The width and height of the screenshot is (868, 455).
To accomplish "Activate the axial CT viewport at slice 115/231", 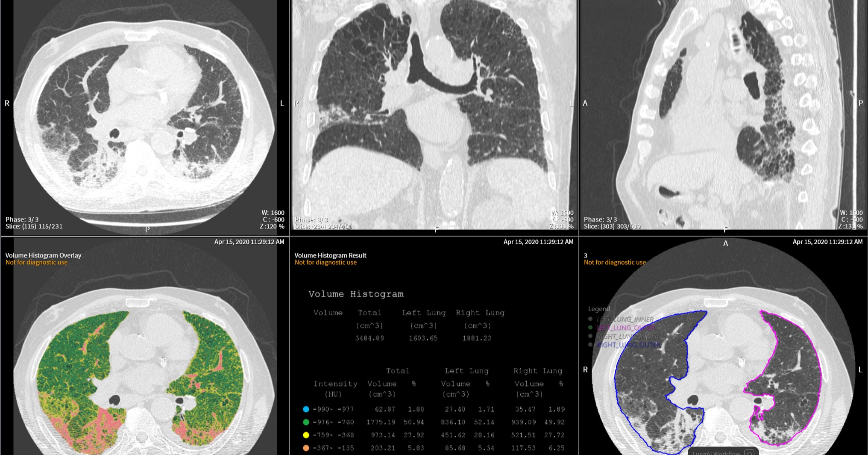I will (x=145, y=117).
